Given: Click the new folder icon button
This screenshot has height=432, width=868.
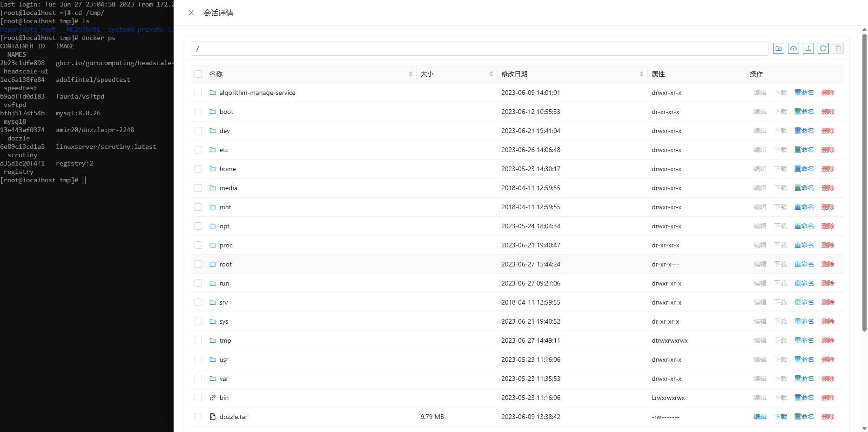Looking at the screenshot, I should pos(778,48).
